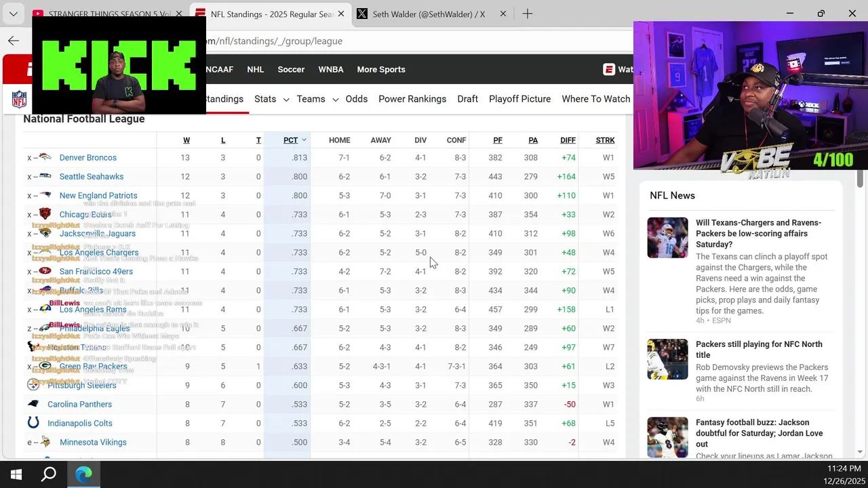The width and height of the screenshot is (868, 488).
Task: Open Windows taskbar search
Action: tap(49, 474)
